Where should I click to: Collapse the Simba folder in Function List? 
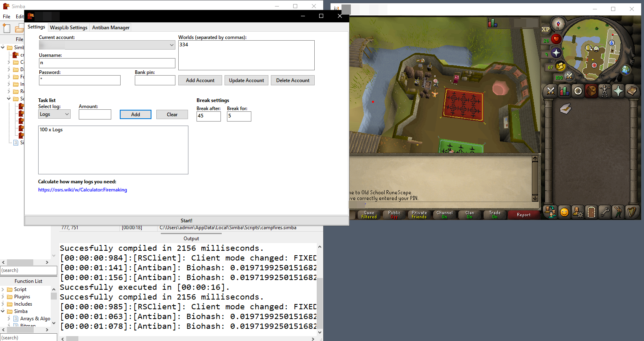pyautogui.click(x=3, y=311)
